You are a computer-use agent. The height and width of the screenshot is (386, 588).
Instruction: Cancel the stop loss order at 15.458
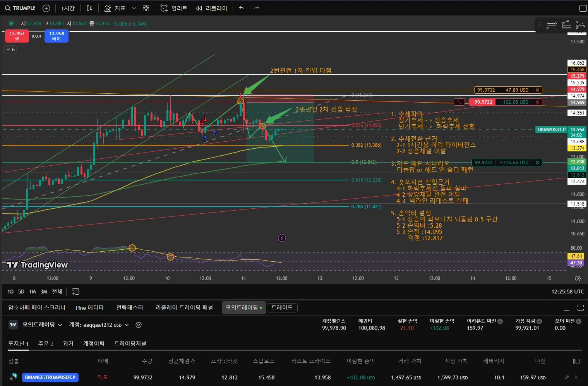(537, 90)
